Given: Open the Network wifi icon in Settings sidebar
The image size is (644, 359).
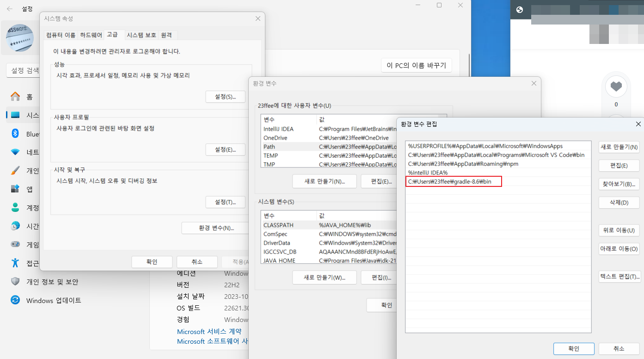Looking at the screenshot, I should [15, 152].
